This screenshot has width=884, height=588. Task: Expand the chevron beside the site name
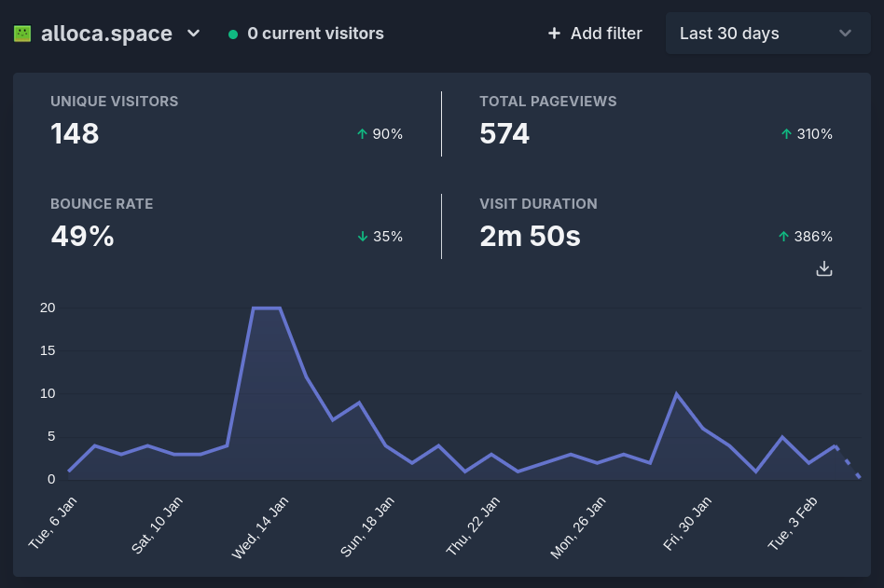tap(193, 34)
